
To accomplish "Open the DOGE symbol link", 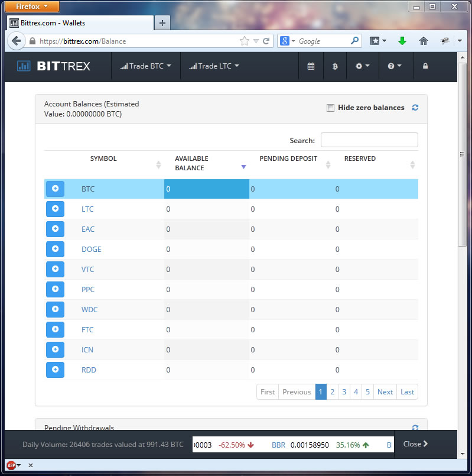I will (x=92, y=249).
